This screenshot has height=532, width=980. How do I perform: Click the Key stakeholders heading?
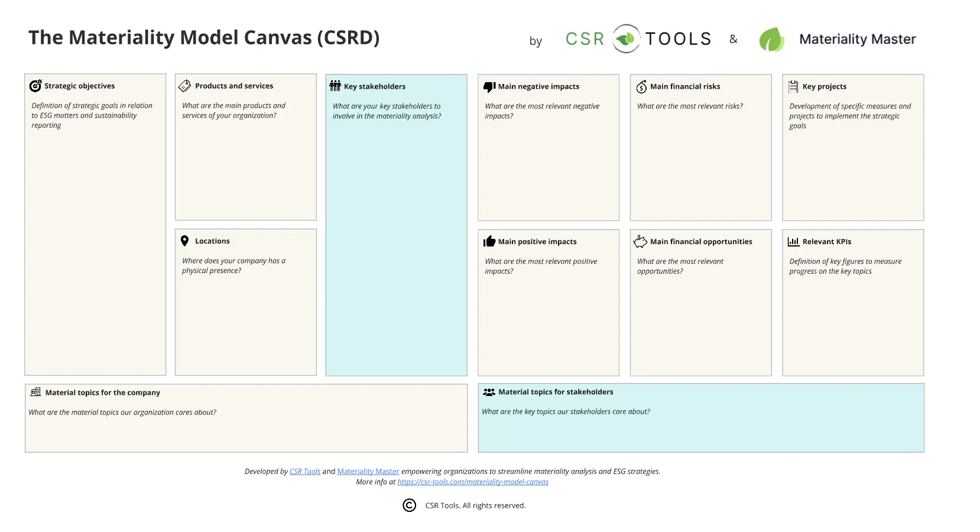(x=375, y=86)
